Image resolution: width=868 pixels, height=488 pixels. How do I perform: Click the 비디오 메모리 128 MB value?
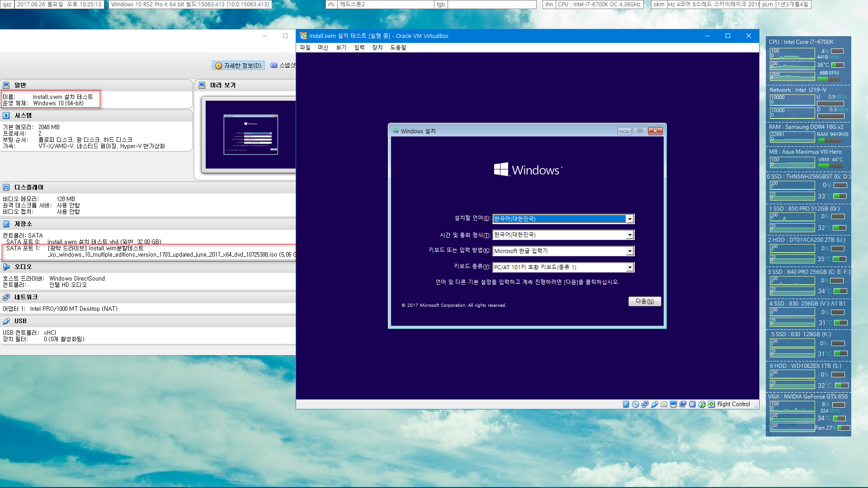66,199
